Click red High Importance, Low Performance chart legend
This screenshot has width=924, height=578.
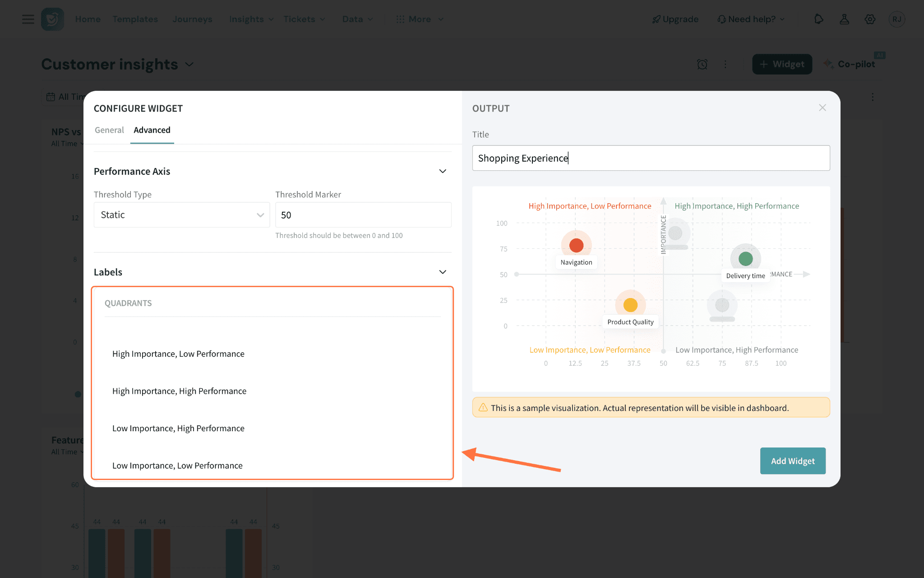[590, 206]
